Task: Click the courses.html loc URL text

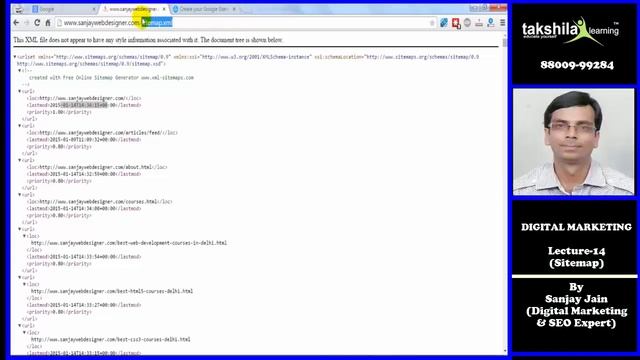Action: click(x=98, y=202)
